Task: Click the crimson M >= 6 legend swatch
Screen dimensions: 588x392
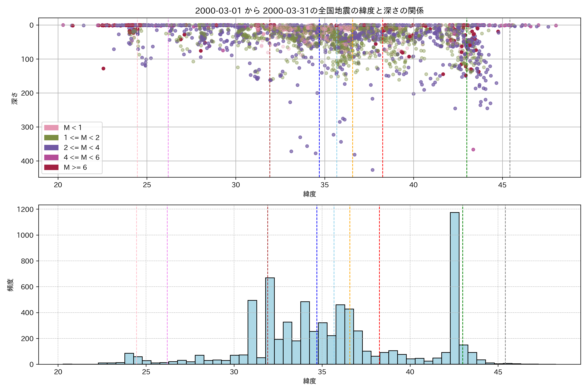Action: pyautogui.click(x=51, y=167)
